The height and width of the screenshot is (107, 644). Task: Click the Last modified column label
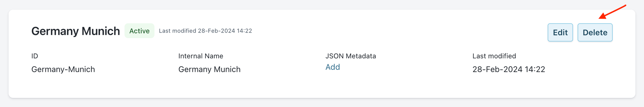point(494,56)
